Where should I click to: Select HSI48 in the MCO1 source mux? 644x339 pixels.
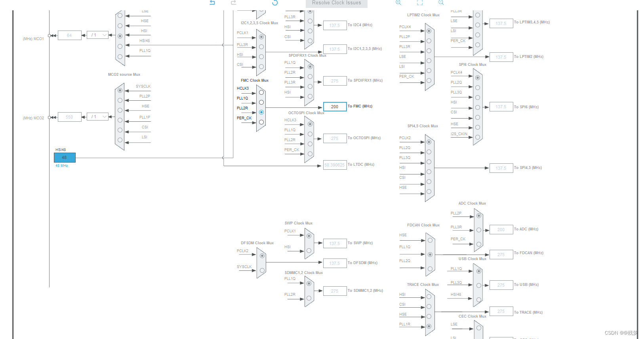pos(120,46)
